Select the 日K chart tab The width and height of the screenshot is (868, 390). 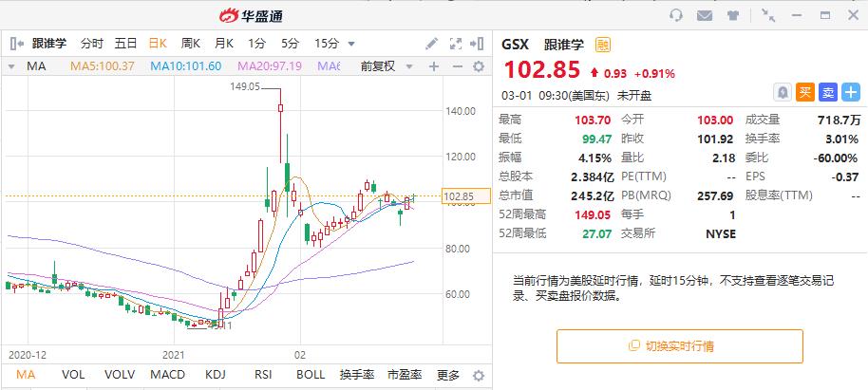159,43
